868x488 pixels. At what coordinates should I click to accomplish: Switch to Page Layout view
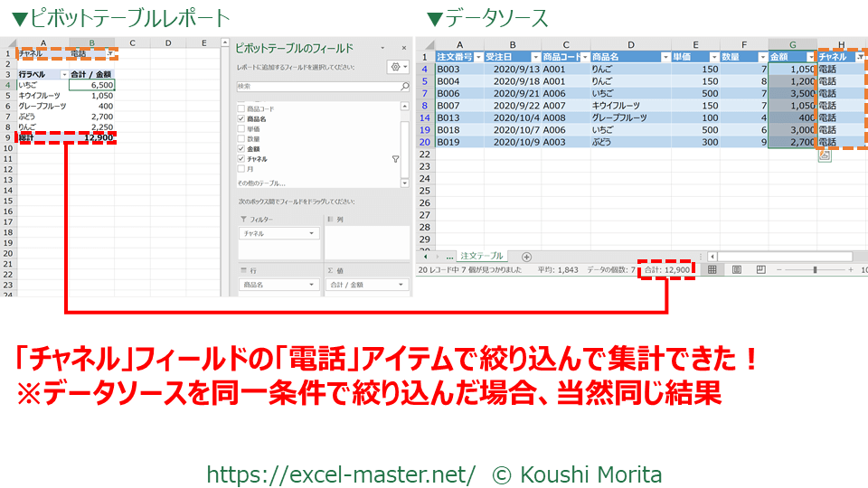click(x=736, y=269)
